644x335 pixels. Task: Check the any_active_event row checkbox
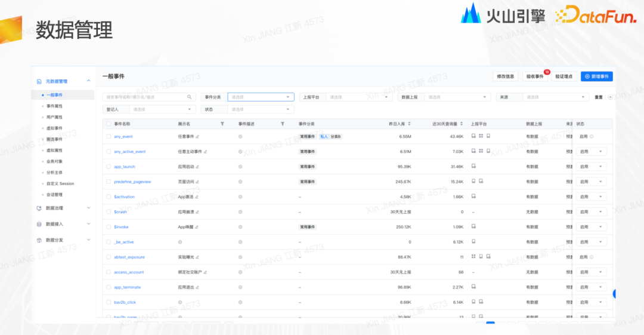[109, 152]
